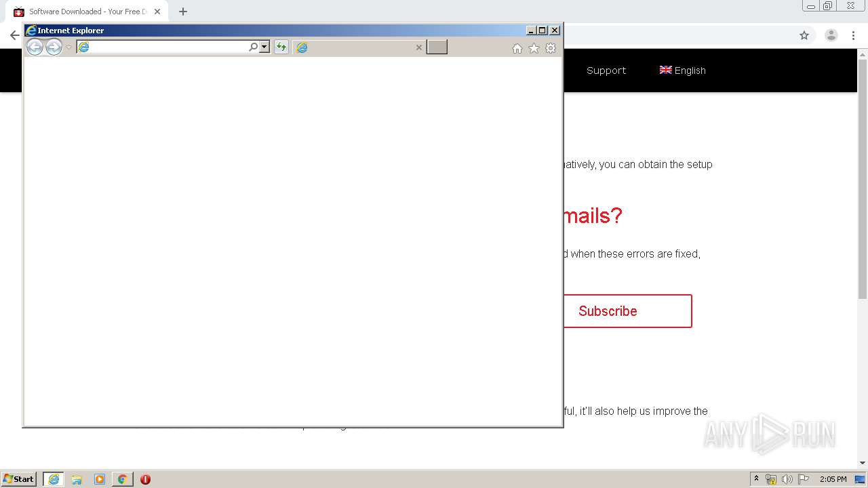Click Internet Explorer forward arrow button
Viewport: 868px width, 488px height.
[54, 47]
